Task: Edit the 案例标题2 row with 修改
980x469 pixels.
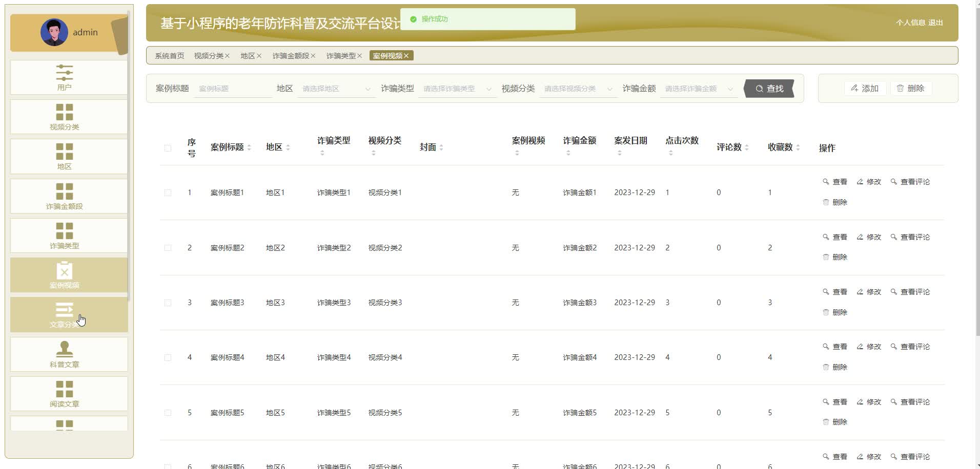Action: [869, 237]
